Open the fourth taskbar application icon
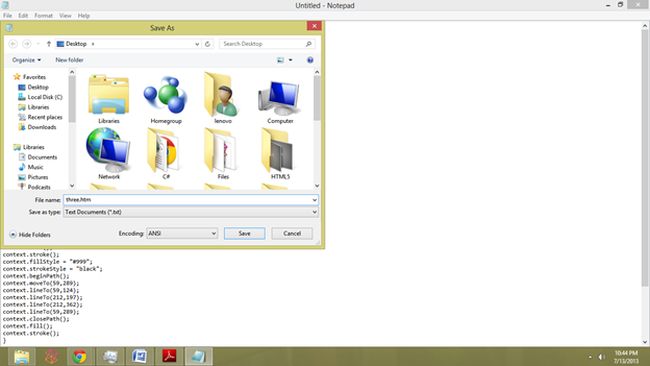650x366 pixels. [110, 356]
